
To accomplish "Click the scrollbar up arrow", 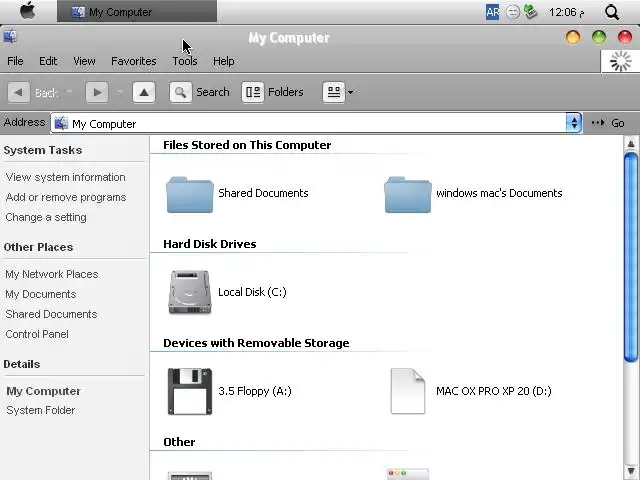I will click(631, 144).
